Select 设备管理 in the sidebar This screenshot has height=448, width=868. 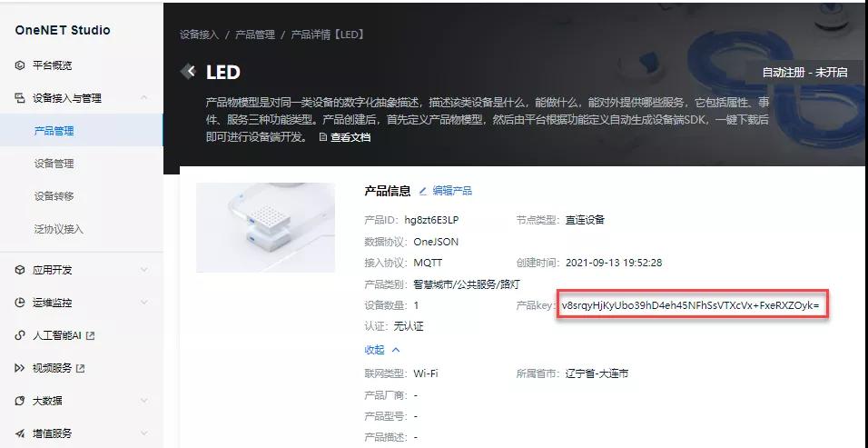point(54,164)
